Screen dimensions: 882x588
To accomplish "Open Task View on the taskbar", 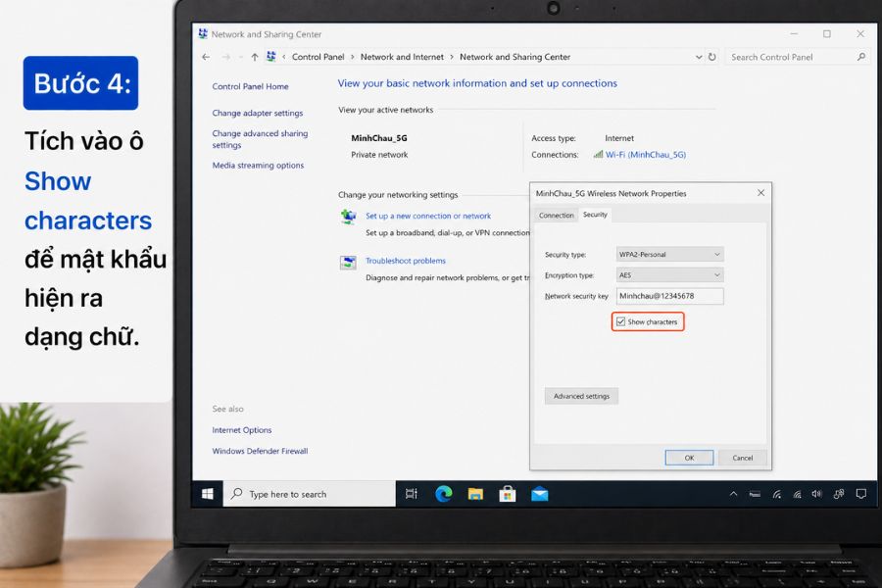I will tap(412, 494).
